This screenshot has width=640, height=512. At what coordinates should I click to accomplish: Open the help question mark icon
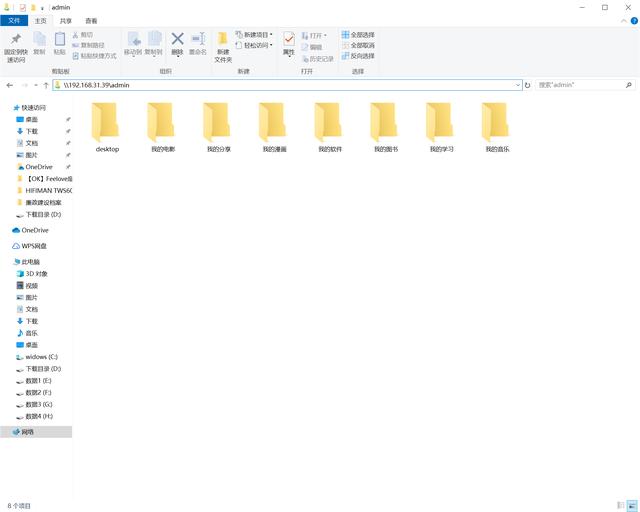coord(633,20)
